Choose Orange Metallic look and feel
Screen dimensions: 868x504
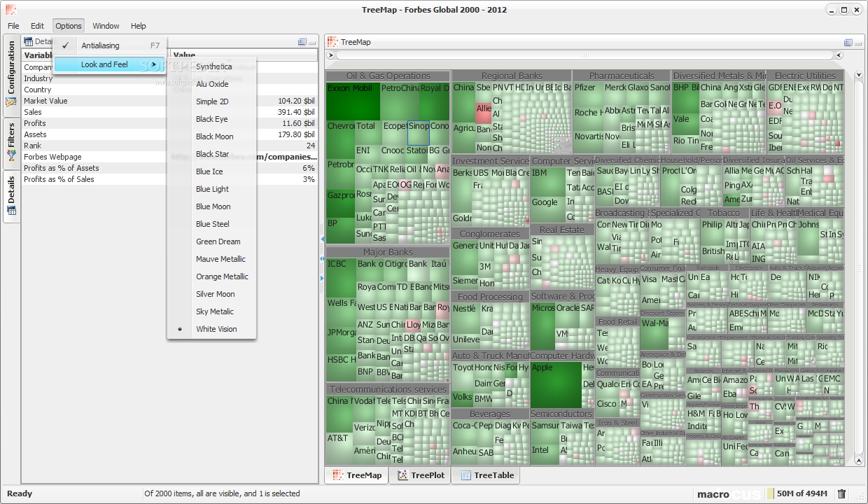(x=211, y=276)
